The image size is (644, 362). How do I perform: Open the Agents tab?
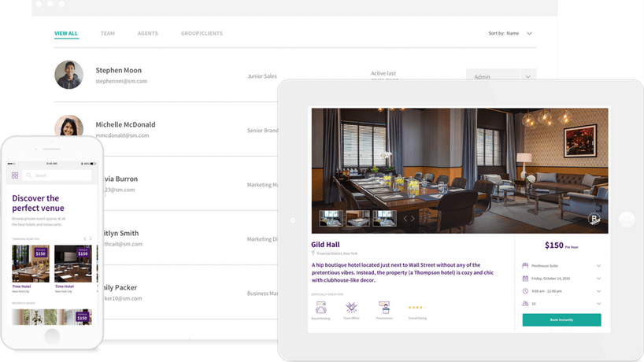click(x=147, y=34)
